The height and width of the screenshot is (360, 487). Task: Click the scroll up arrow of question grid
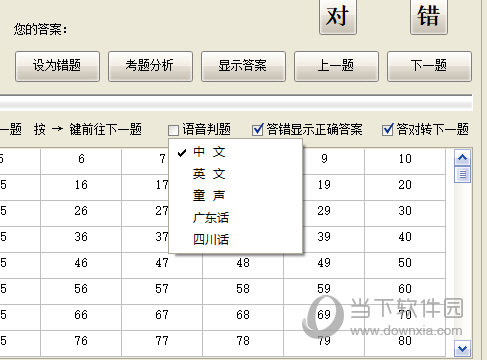[462, 157]
